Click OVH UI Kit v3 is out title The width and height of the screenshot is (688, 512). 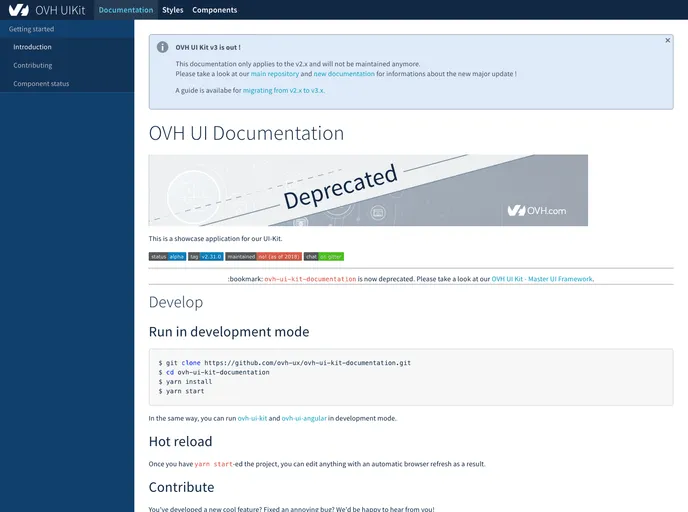(208, 47)
